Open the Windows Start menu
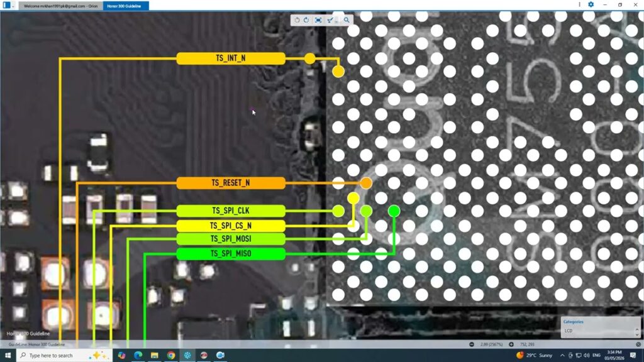 click(8, 356)
